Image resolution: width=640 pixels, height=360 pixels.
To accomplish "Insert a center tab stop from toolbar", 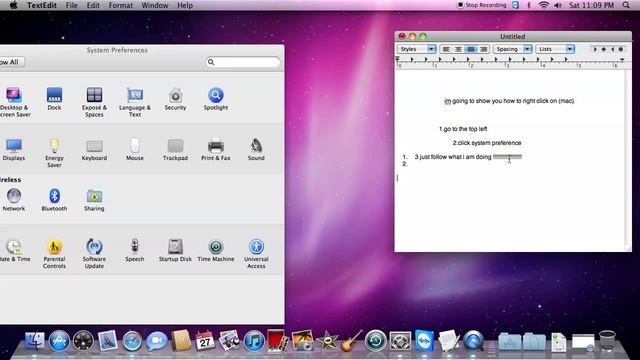I will (x=604, y=49).
